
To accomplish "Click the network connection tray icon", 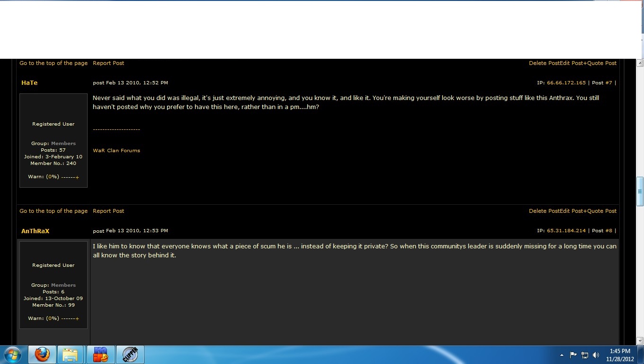I will (x=585, y=355).
